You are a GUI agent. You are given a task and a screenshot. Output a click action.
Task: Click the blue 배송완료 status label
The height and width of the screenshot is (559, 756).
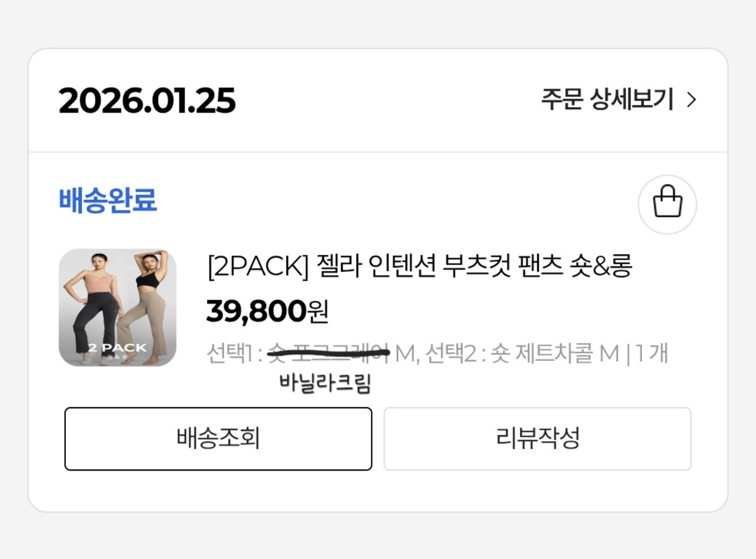[x=108, y=200]
